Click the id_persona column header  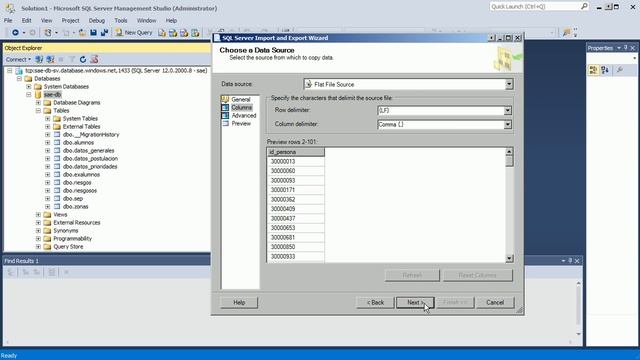click(296, 152)
